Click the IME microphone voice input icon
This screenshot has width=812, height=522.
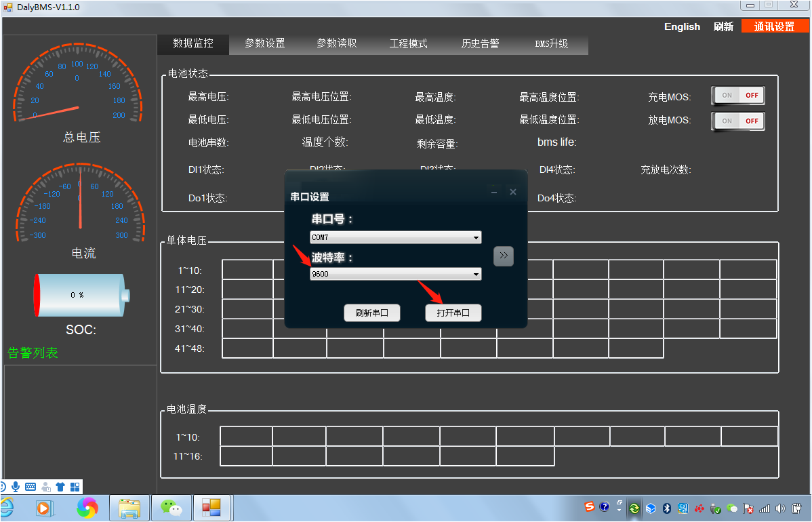tap(16, 487)
